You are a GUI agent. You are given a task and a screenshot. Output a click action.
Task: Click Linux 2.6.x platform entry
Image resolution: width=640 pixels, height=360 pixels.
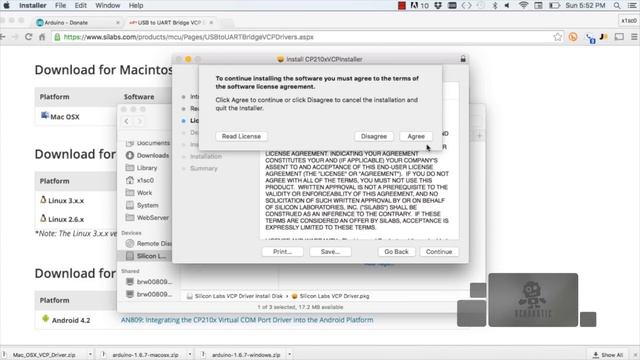coord(62,219)
